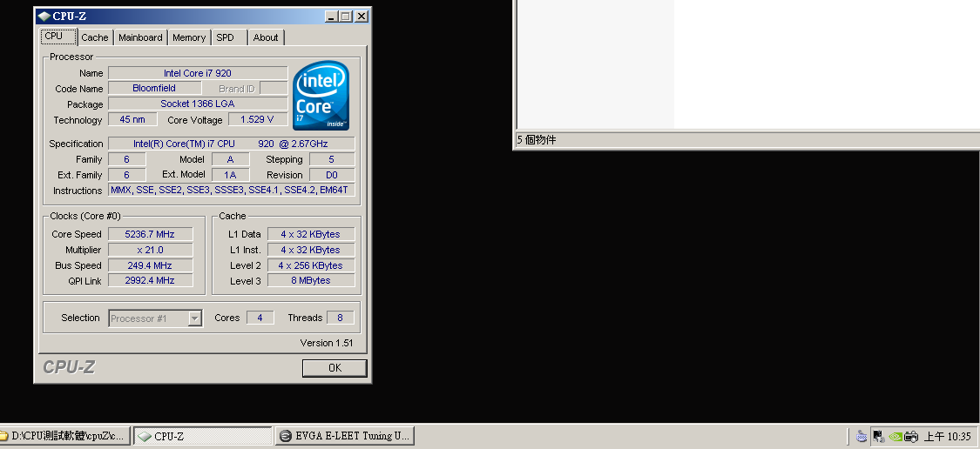This screenshot has height=449, width=980.
Task: Open the Mainboard tab
Action: [140, 37]
